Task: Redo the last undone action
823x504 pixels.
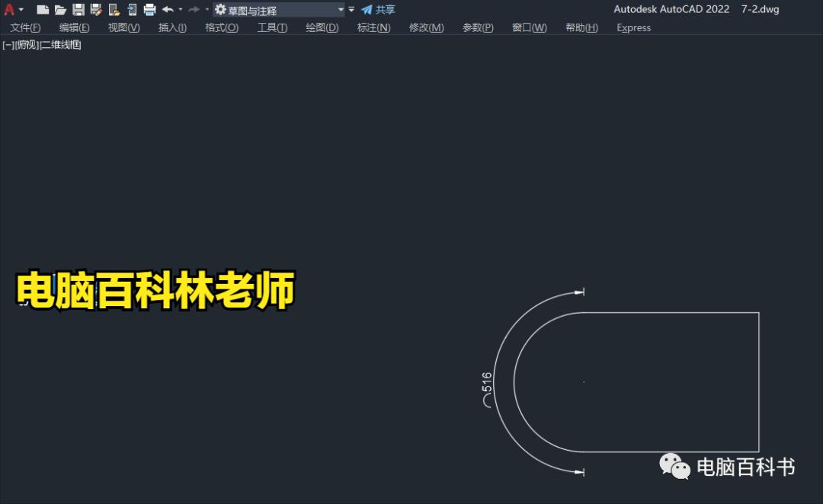Action: (x=193, y=9)
